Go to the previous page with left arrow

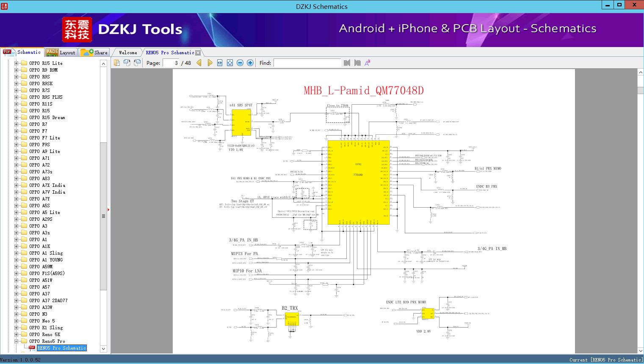(199, 63)
